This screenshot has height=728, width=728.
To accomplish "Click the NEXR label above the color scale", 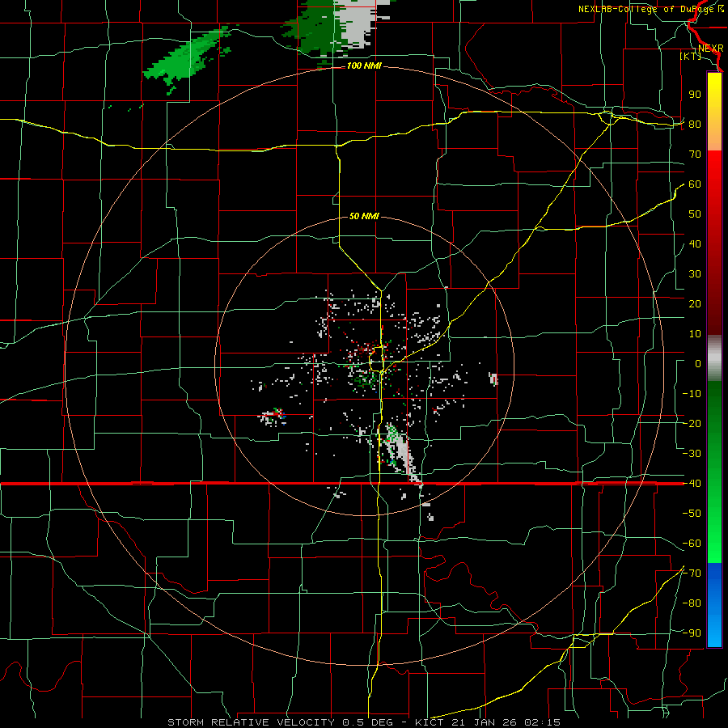I will [x=710, y=49].
